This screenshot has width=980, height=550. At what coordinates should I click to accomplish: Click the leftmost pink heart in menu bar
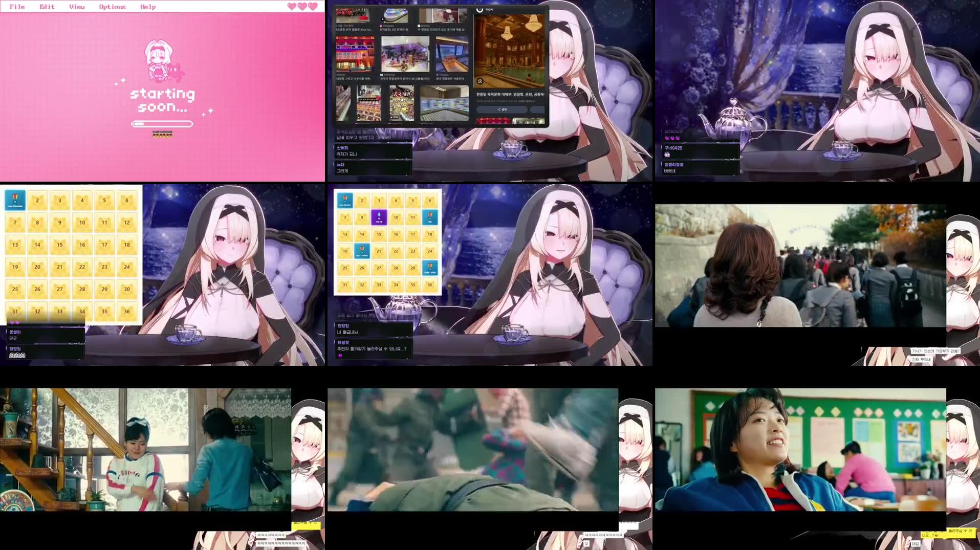[292, 7]
